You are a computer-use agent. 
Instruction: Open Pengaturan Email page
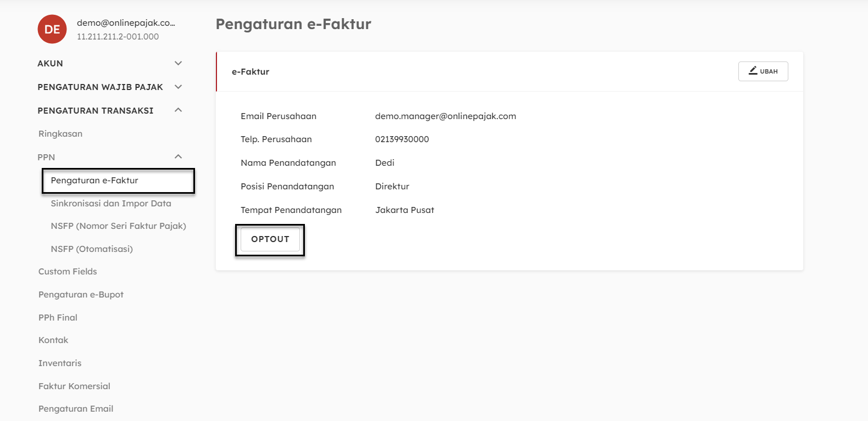[x=76, y=409]
